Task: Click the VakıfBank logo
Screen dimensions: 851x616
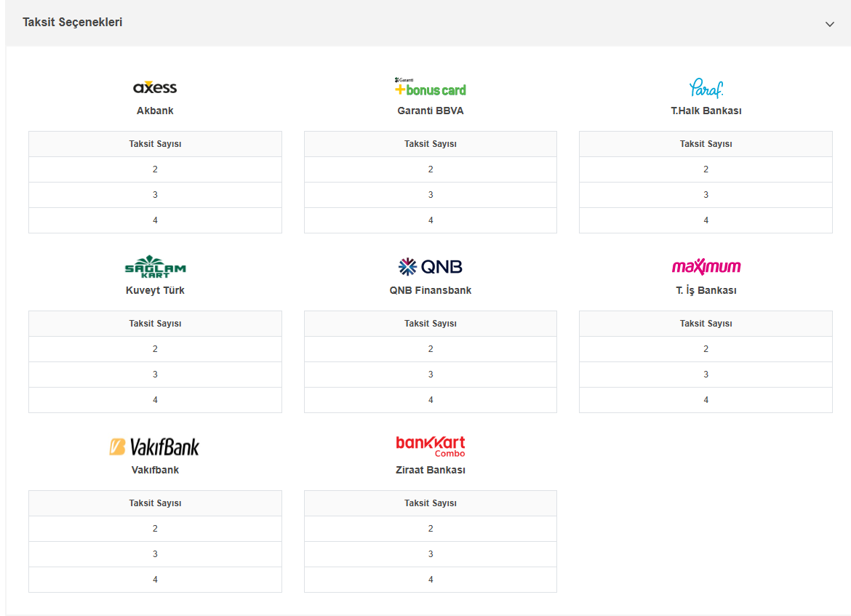Action: pyautogui.click(x=154, y=447)
